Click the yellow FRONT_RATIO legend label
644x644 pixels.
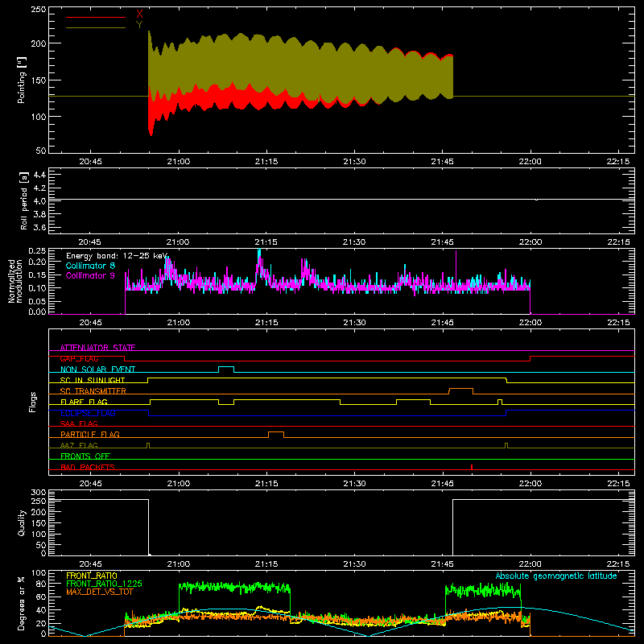pos(92,576)
